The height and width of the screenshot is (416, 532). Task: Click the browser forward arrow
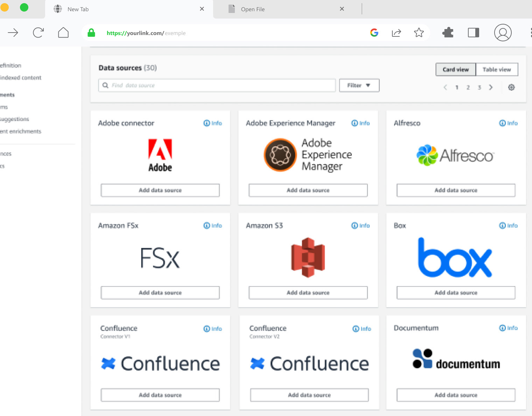point(13,33)
